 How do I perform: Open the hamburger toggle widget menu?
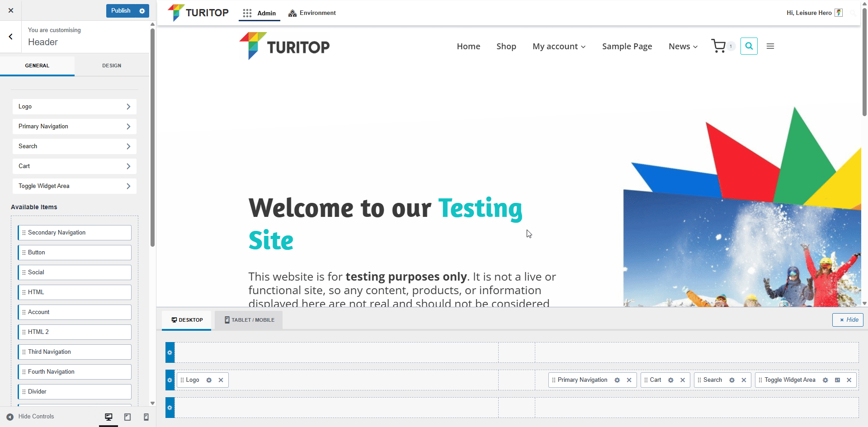point(770,46)
